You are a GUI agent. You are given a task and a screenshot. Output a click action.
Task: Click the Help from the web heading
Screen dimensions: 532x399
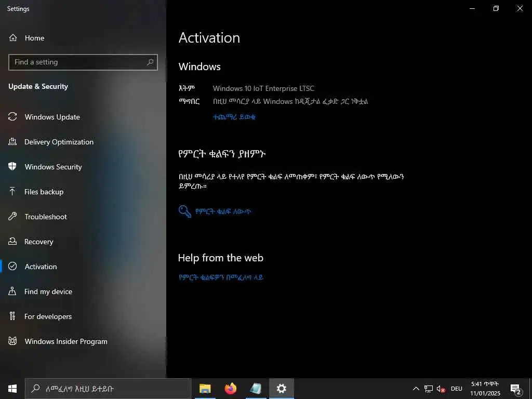click(220, 258)
